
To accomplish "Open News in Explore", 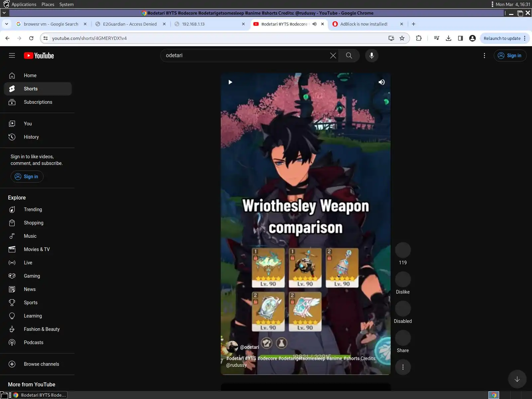I will (38, 289).
